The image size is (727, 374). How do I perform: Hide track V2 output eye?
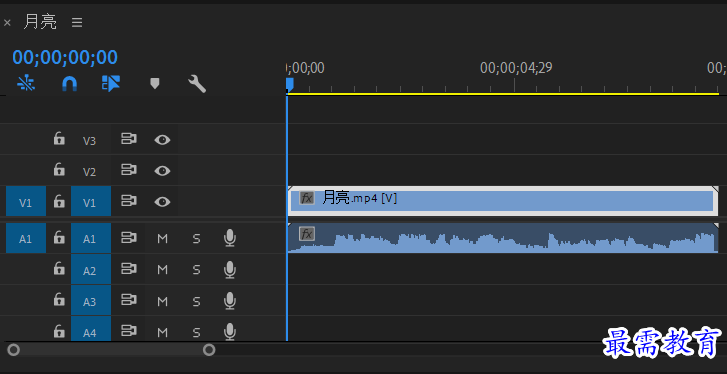162,171
